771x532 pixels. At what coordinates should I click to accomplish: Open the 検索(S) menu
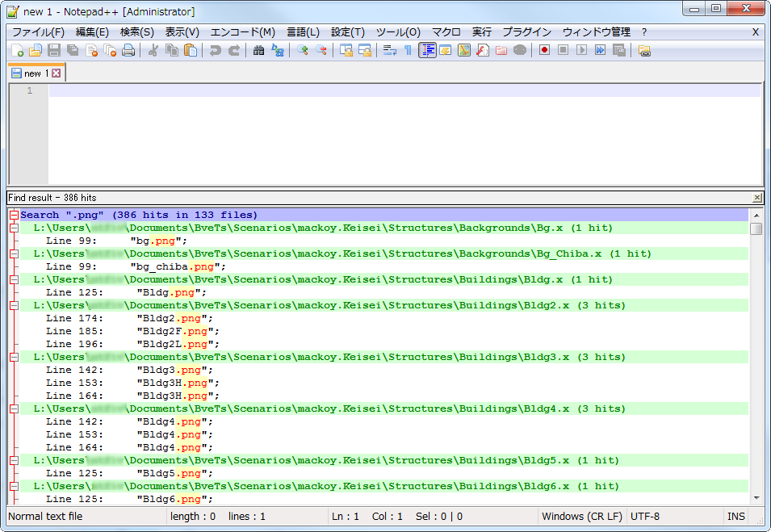click(137, 32)
